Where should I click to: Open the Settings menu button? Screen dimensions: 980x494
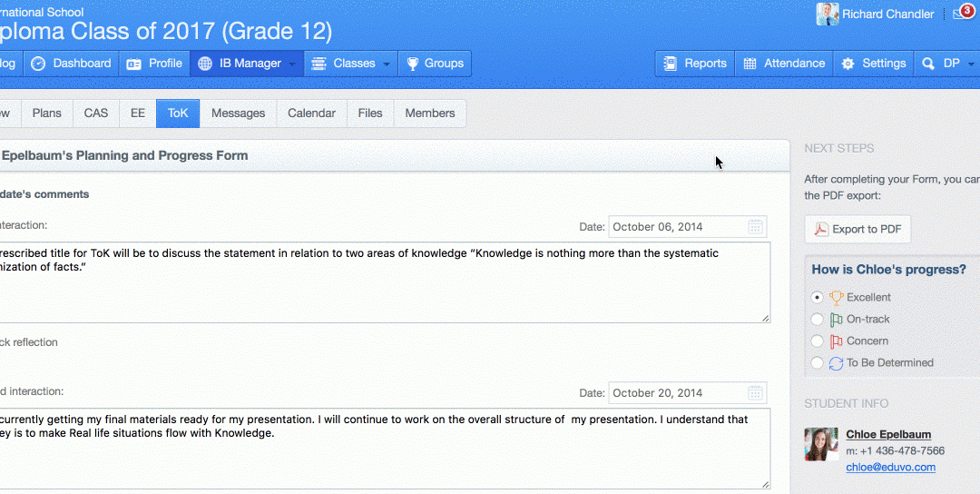click(874, 64)
